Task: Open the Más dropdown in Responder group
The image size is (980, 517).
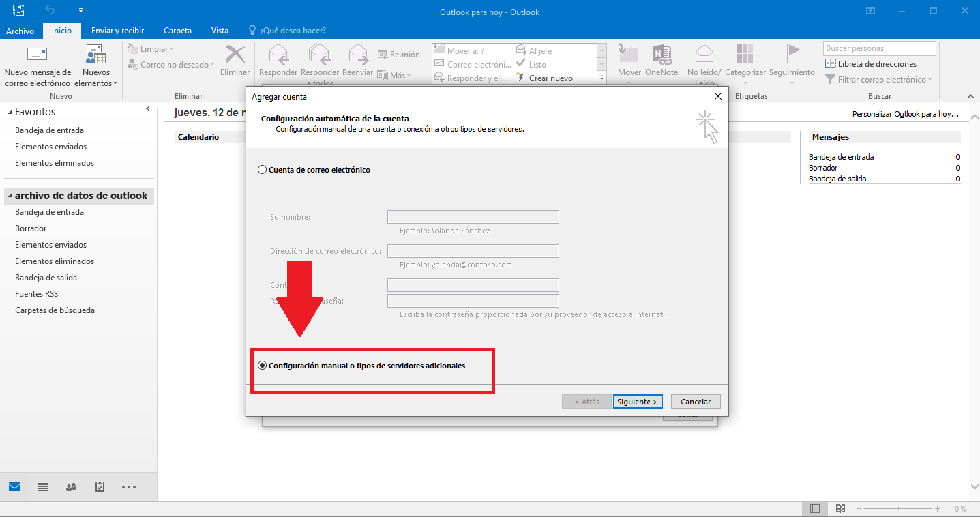Action: pos(395,76)
